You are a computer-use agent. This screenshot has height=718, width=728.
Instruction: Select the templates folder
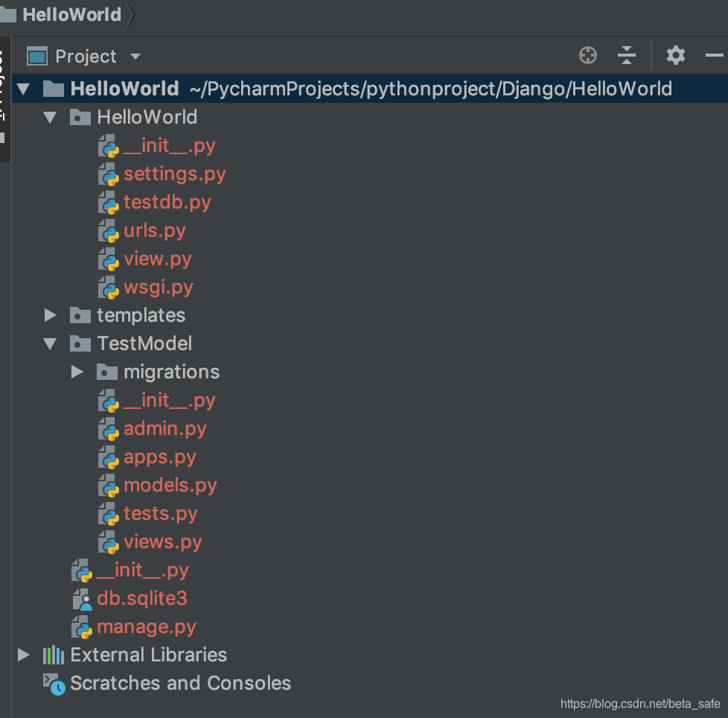coord(141,315)
